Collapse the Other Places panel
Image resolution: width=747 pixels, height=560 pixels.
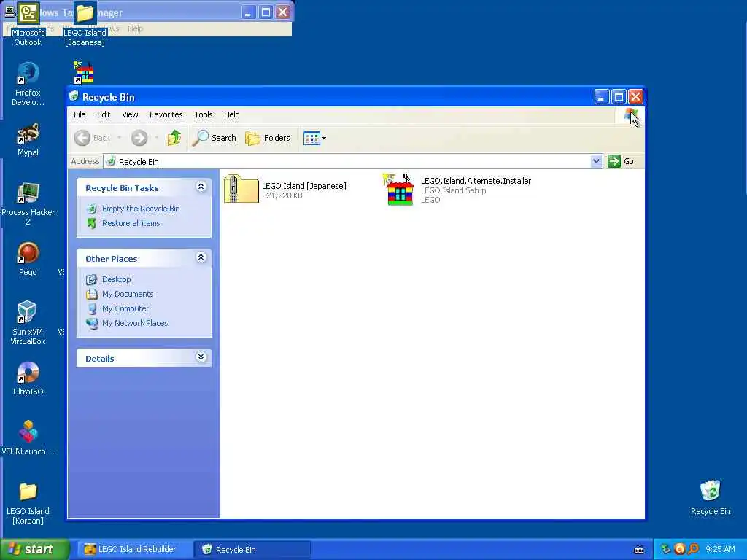pos(201,257)
